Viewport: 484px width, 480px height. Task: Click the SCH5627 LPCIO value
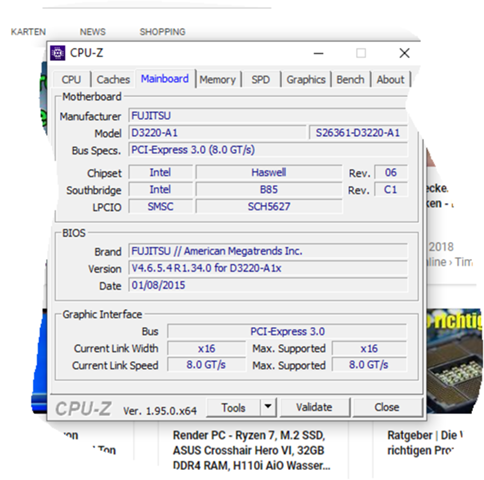[x=269, y=206]
